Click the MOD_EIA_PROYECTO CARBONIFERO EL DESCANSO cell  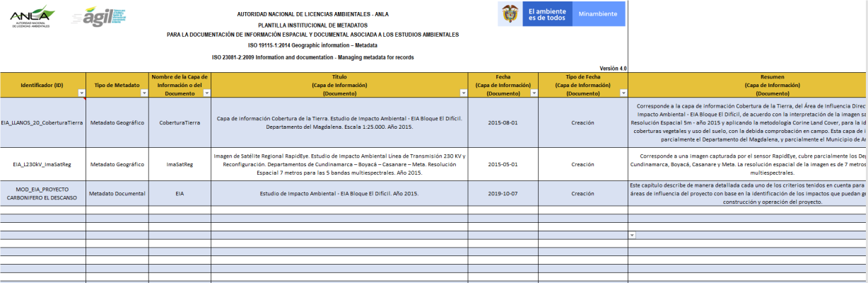tap(42, 193)
